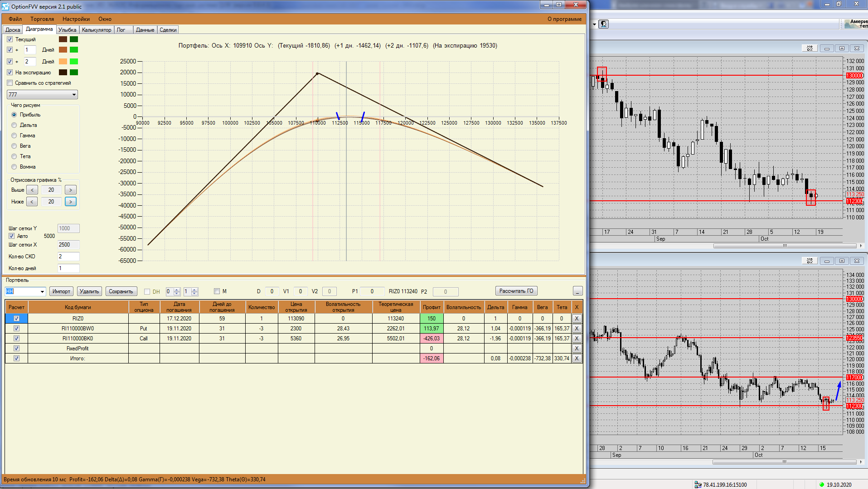Switch to the Доска tab
Screen dimensions: 868x489
point(13,30)
